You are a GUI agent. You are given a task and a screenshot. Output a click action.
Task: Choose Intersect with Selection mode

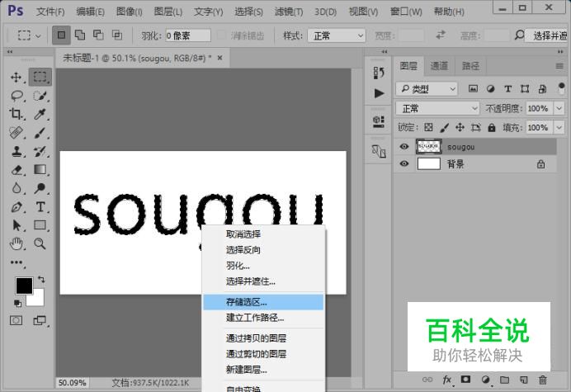117,35
